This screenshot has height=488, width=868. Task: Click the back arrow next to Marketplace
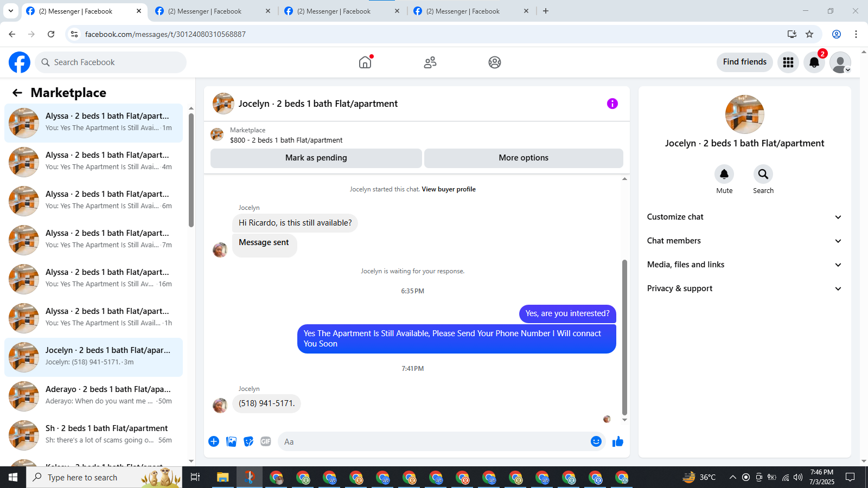click(x=17, y=93)
